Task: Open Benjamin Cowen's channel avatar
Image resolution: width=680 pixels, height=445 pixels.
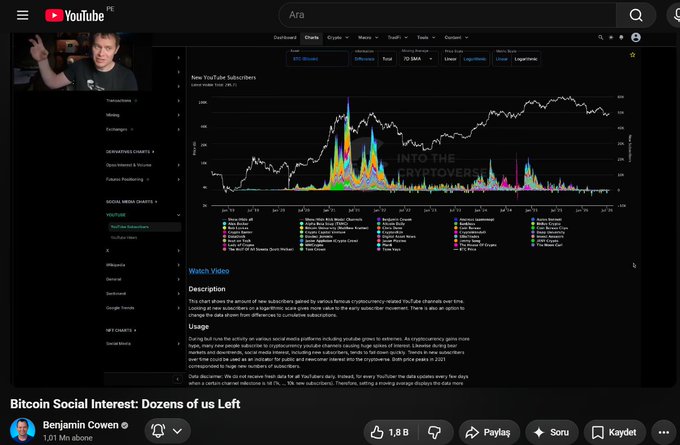Action: coord(23,430)
